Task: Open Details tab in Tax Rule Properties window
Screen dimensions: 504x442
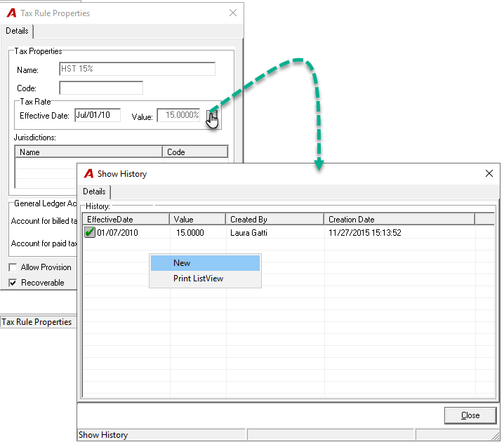Action: point(17,31)
